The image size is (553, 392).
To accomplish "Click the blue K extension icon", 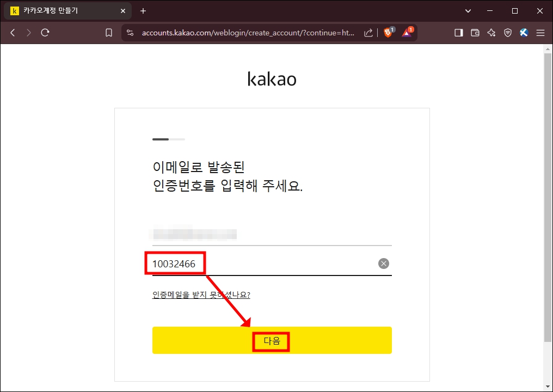I will tap(524, 33).
